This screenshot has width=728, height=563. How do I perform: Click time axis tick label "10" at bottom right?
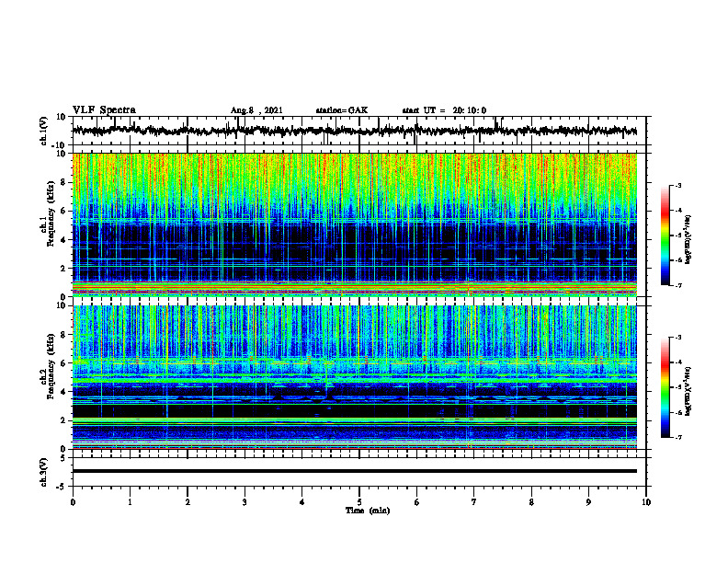point(646,502)
